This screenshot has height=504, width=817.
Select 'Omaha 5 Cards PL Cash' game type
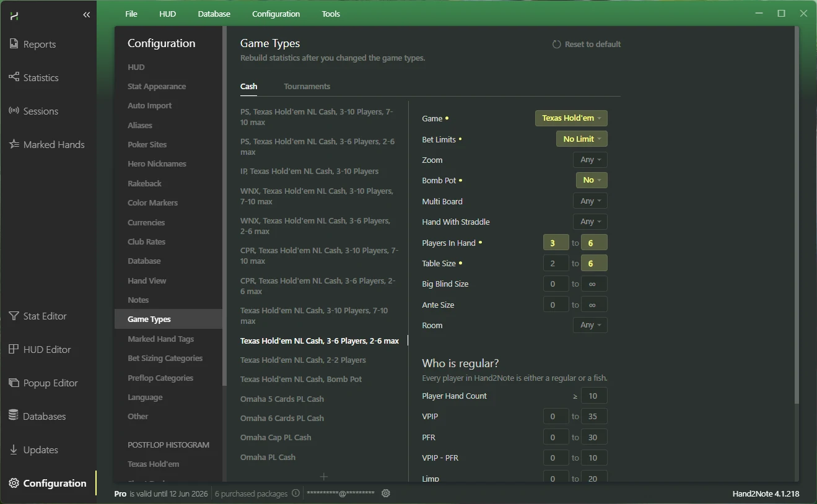click(x=282, y=399)
